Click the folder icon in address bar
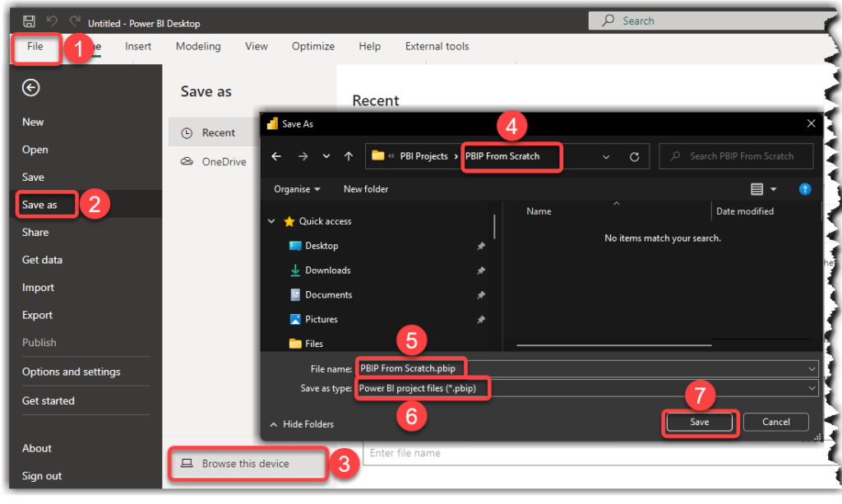 click(x=378, y=155)
